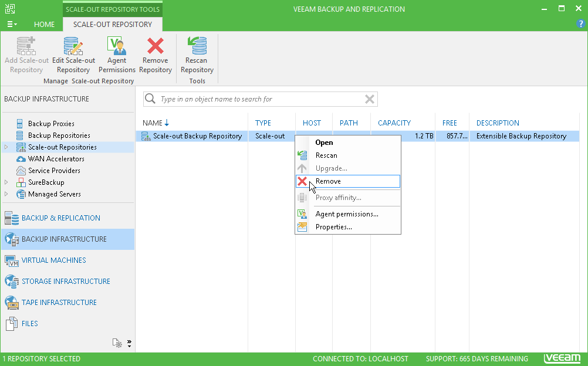Image resolution: width=588 pixels, height=366 pixels.
Task: Select Managed Servers in the tree
Action: point(55,194)
